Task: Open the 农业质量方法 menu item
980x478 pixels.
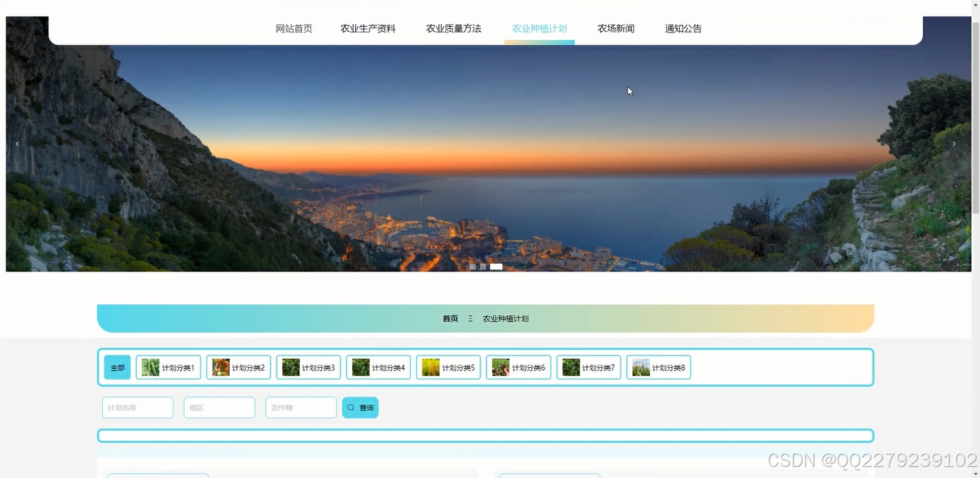Action: pos(454,28)
